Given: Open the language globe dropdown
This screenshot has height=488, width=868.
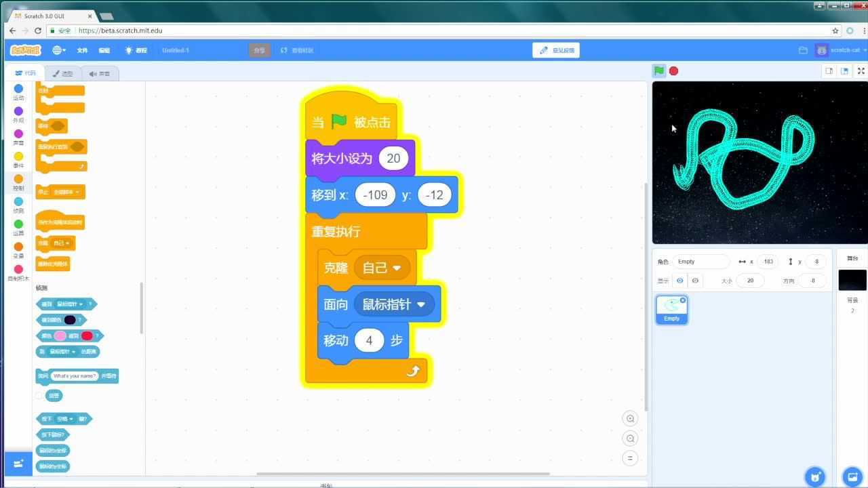Looking at the screenshot, I should [x=58, y=49].
